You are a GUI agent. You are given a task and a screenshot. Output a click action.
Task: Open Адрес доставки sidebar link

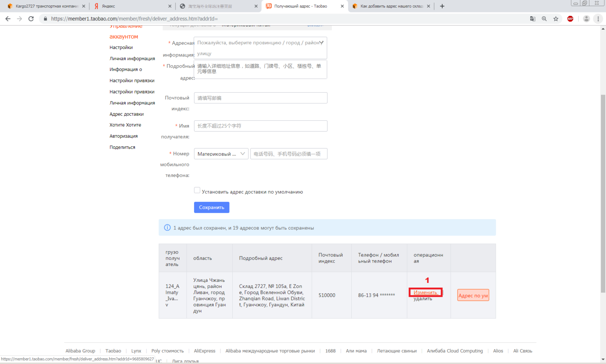(126, 114)
